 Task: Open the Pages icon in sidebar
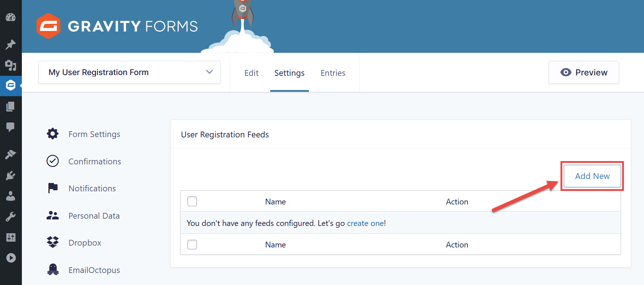11,106
